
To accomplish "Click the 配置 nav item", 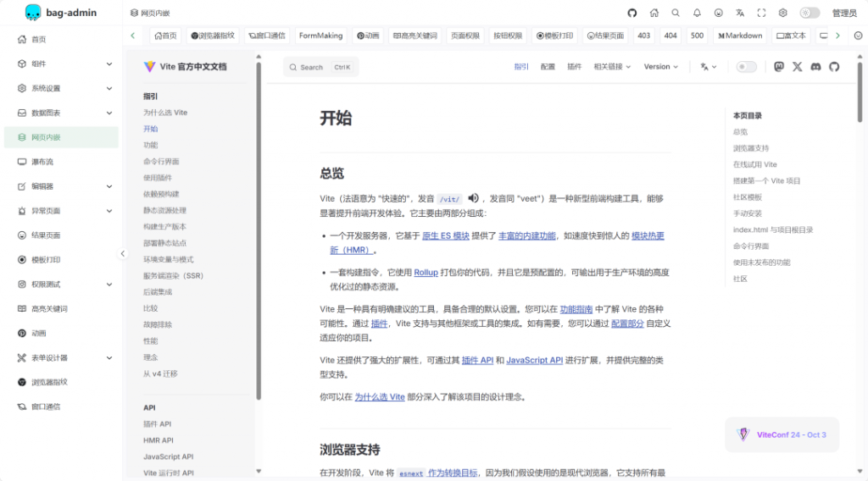I will 548,67.
